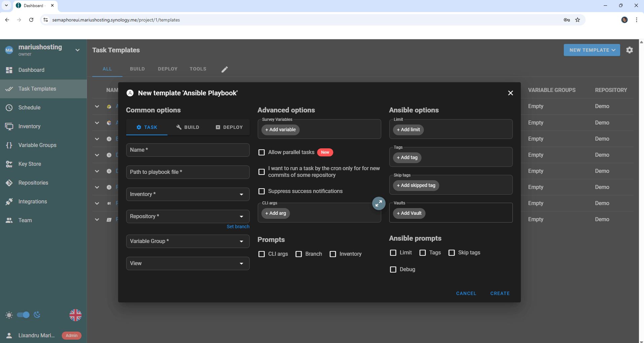Select Integrations in the sidebar

pyautogui.click(x=32, y=201)
